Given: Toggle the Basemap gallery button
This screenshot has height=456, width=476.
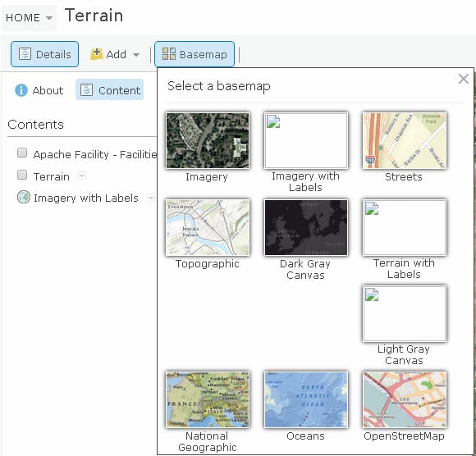Looking at the screenshot, I should pyautogui.click(x=195, y=54).
